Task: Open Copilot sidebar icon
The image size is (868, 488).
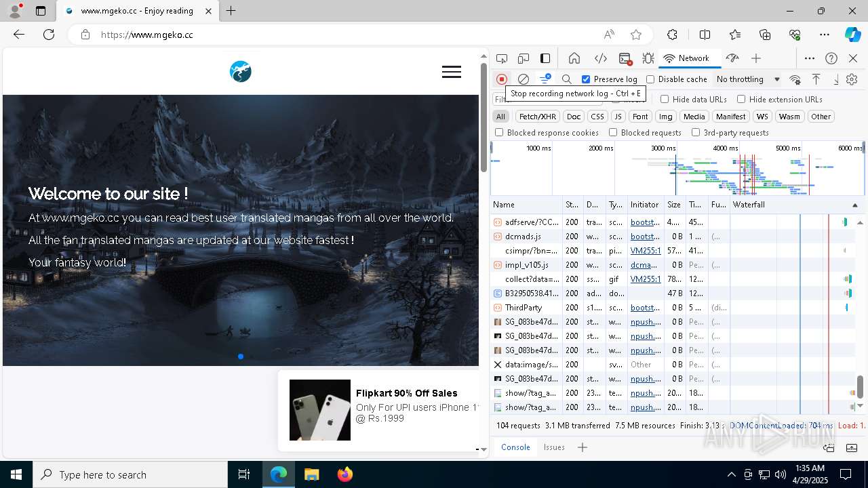Action: (852, 35)
